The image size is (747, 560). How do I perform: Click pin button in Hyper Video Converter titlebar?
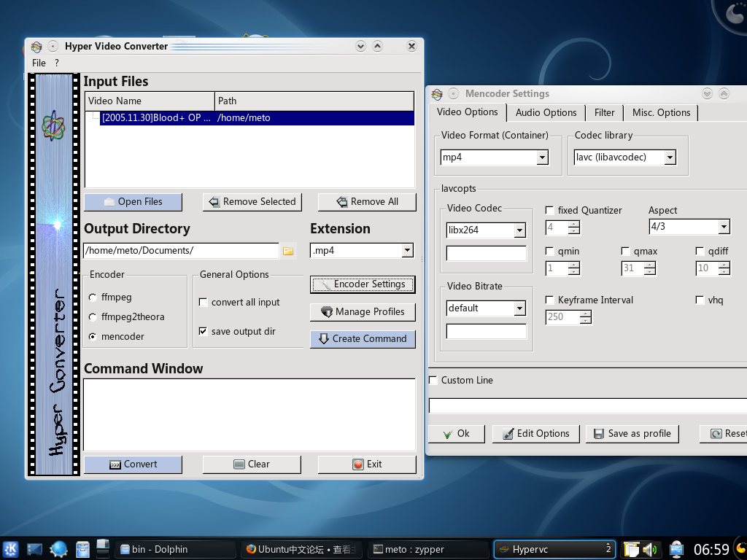(x=53, y=46)
